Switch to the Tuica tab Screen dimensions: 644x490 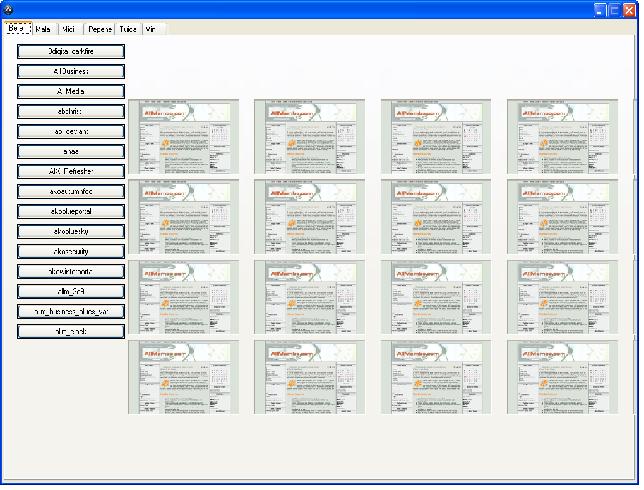click(x=128, y=30)
